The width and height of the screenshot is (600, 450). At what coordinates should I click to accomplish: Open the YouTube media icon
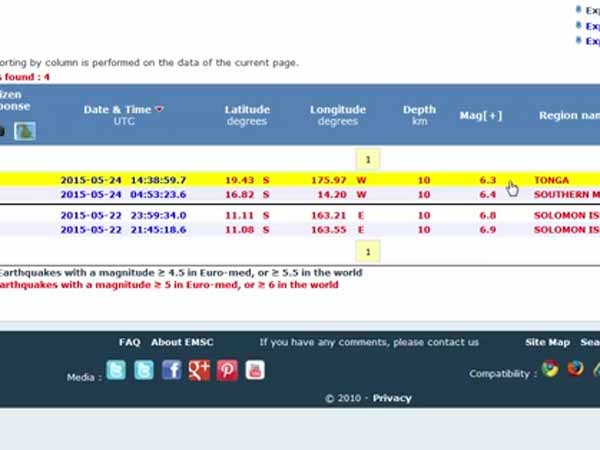[x=255, y=371]
